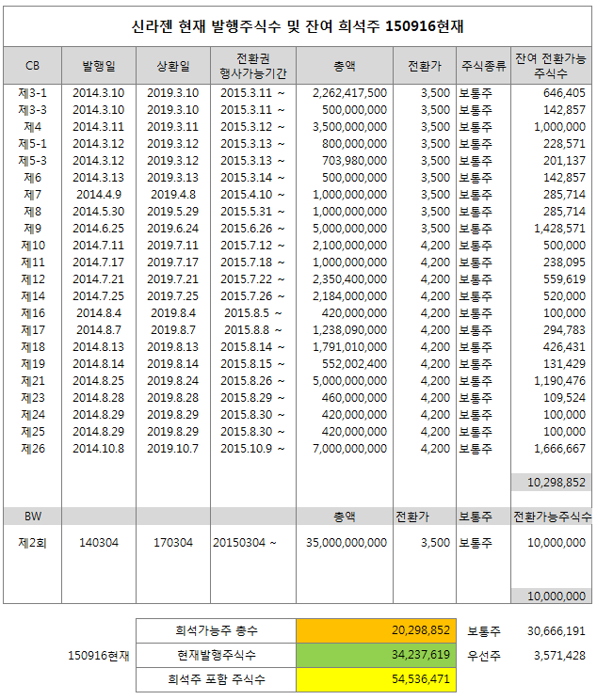Click the preferred share count '3,571,428'
This screenshot has height=700, width=597.
[559, 656]
